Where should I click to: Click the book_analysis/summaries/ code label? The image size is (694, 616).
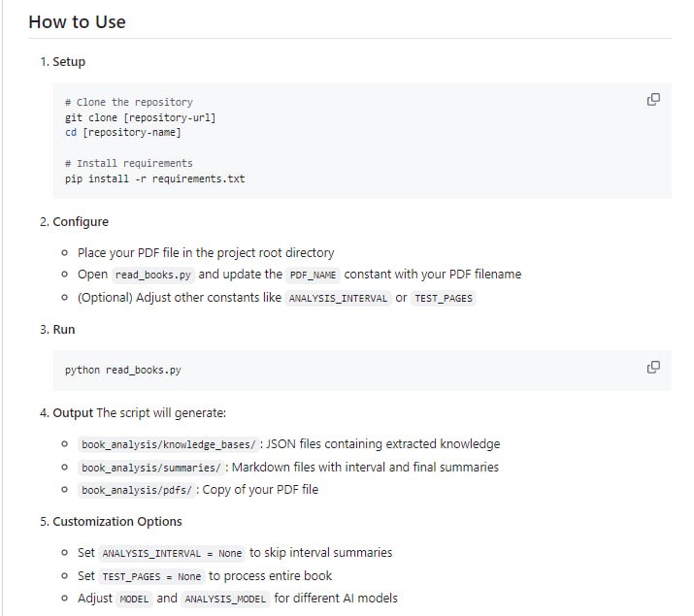[150, 468]
